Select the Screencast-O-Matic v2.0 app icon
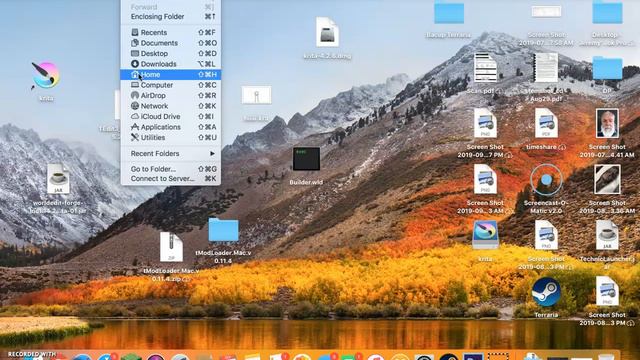This screenshot has width=640, height=360. coord(546,180)
